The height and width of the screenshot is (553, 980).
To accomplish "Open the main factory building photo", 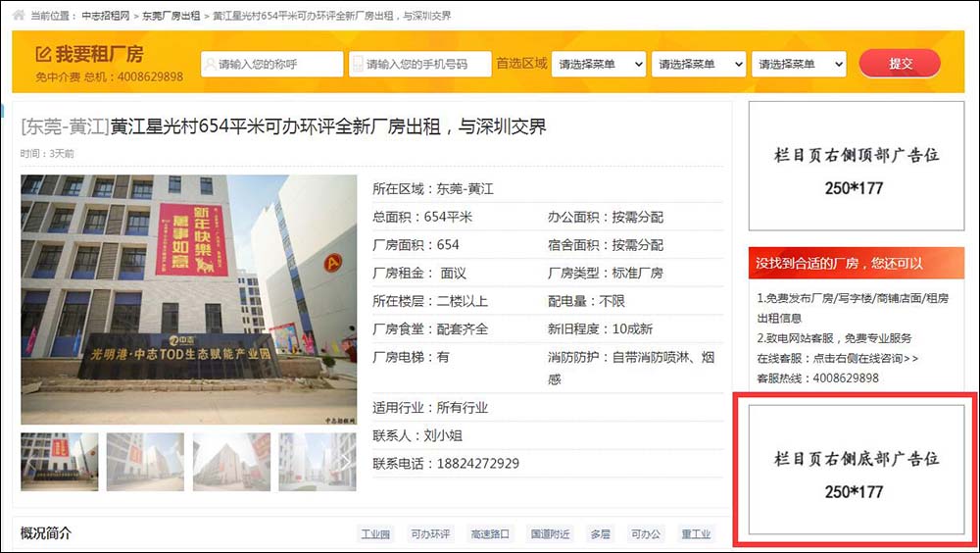I will tap(189, 300).
